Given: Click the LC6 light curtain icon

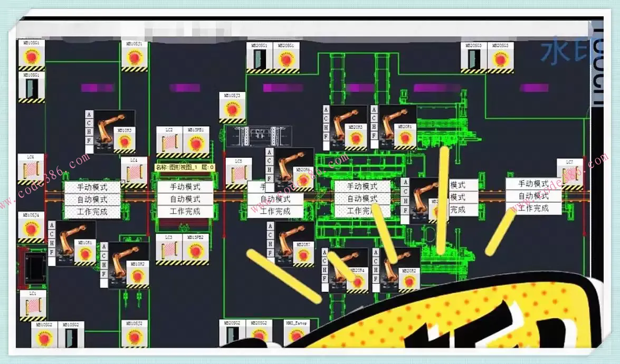Looking at the screenshot, I should click(31, 169).
